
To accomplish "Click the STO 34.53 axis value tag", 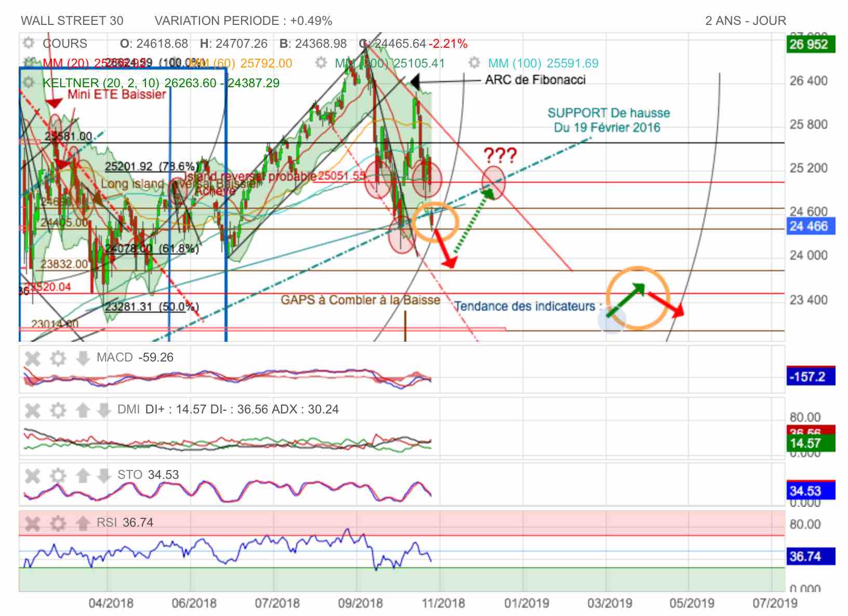I will point(811,491).
